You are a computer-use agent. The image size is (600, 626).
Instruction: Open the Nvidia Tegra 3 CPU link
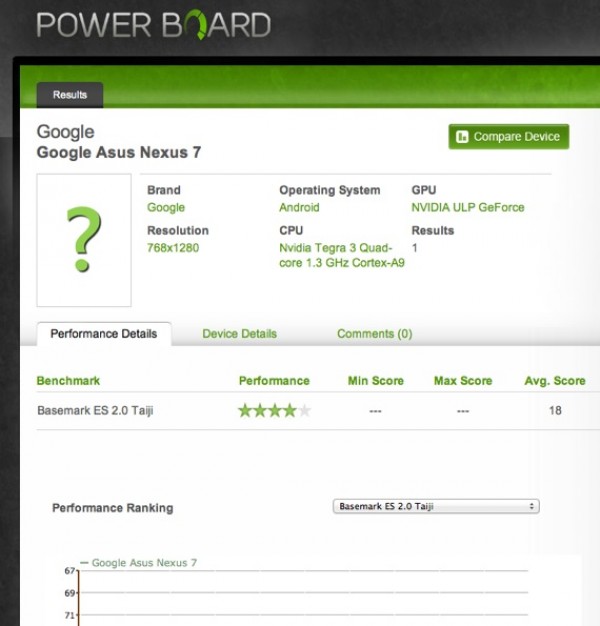342,255
